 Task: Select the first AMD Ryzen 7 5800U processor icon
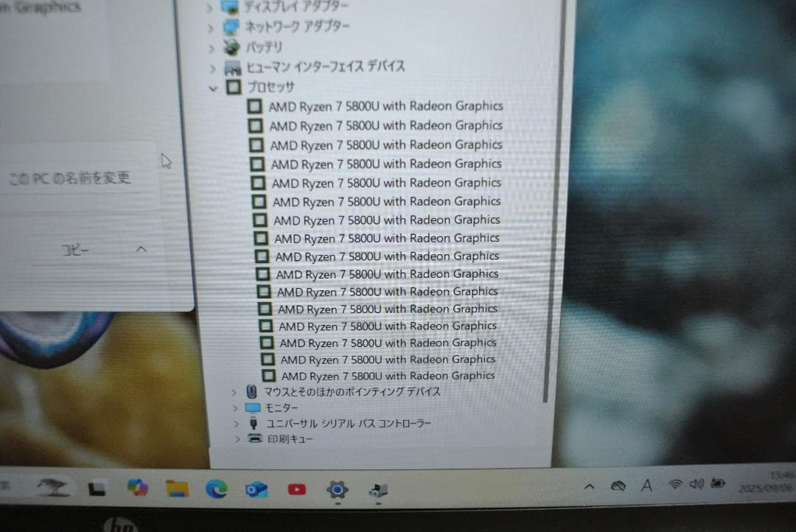254,106
